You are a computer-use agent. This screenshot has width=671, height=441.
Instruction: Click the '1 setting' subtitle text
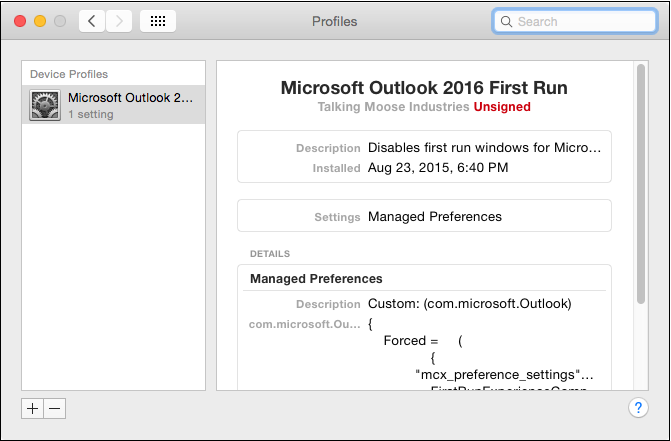[x=91, y=114]
